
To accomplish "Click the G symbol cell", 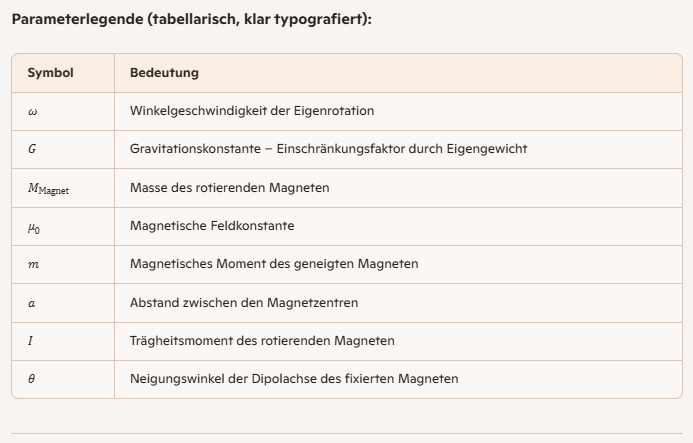I will click(32, 149).
